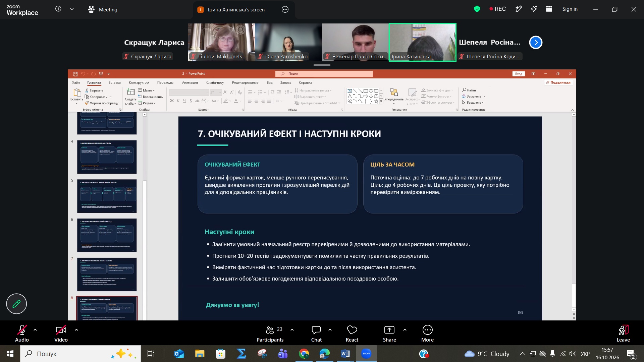644x362 pixels.
Task: Open the More options menu
Action: (428, 334)
